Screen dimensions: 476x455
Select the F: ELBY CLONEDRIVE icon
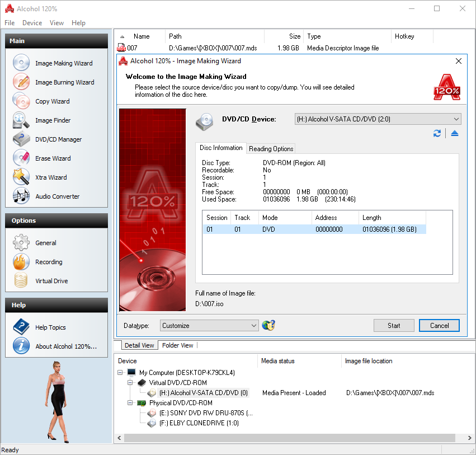click(152, 423)
